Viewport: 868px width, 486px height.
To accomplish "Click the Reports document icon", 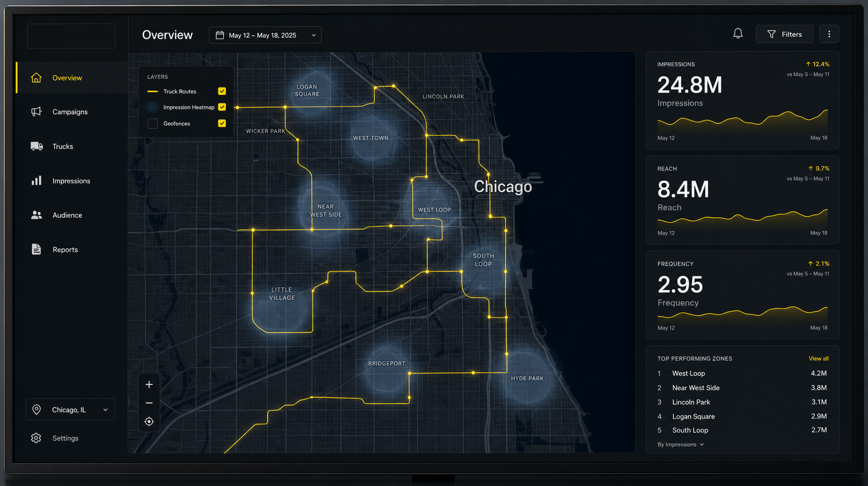I will click(36, 249).
